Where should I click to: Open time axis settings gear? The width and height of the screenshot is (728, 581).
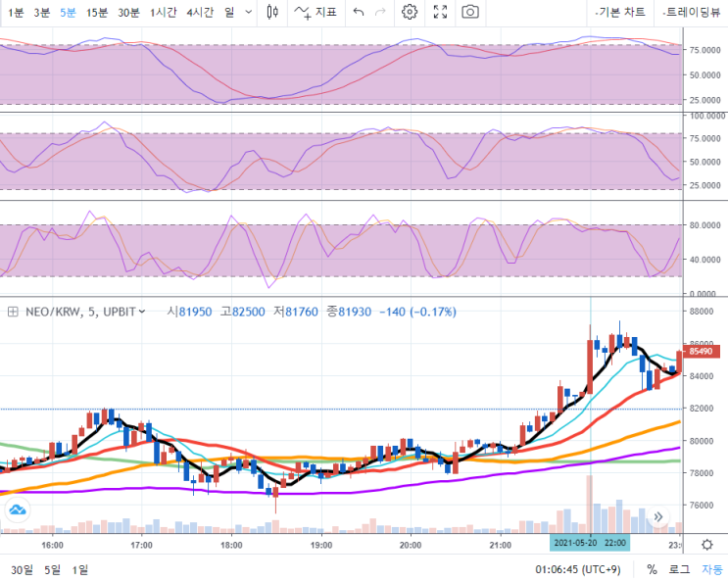707,545
